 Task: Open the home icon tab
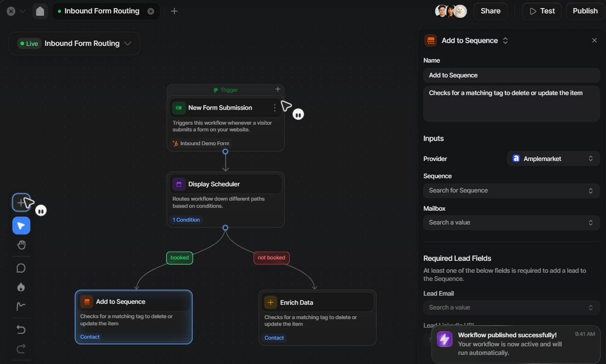point(40,11)
